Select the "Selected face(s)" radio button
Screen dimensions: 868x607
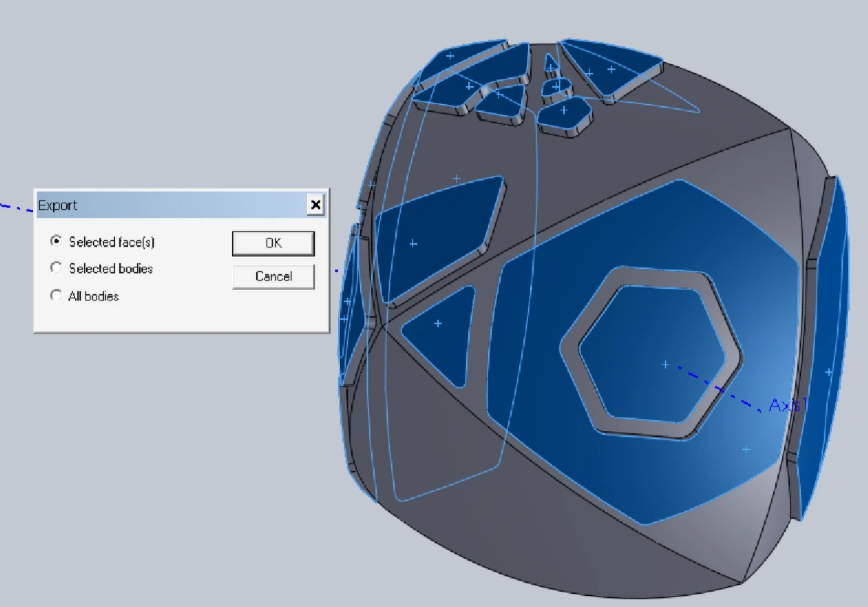pyautogui.click(x=56, y=242)
